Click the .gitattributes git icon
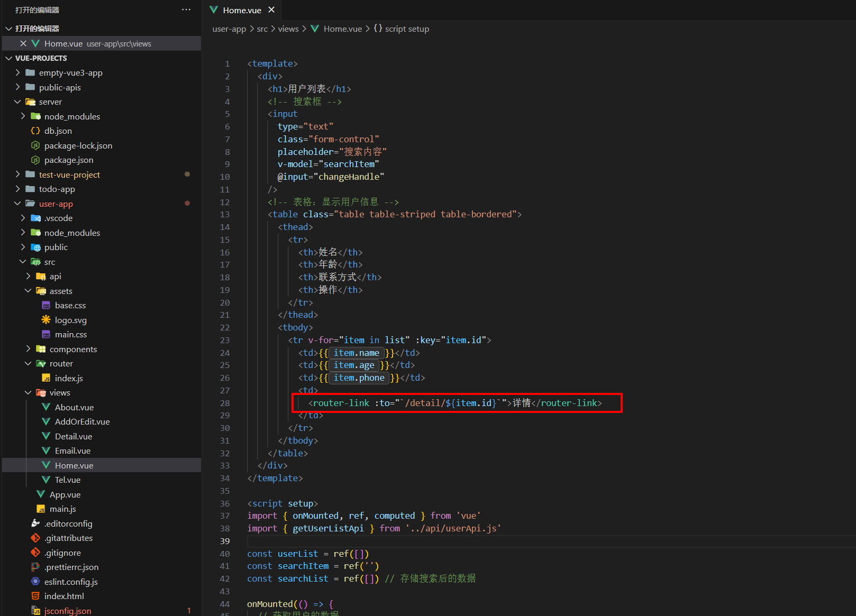The image size is (856, 616). coord(35,538)
